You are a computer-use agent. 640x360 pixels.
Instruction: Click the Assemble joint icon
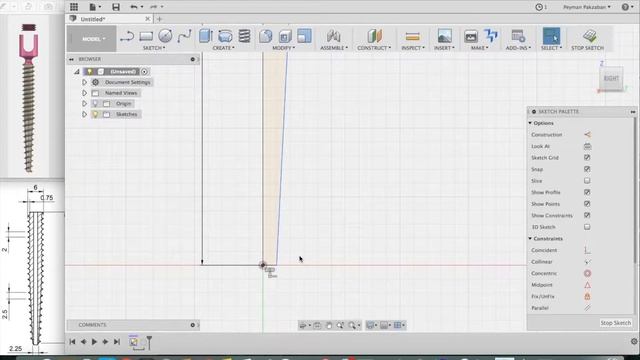tap(333, 36)
